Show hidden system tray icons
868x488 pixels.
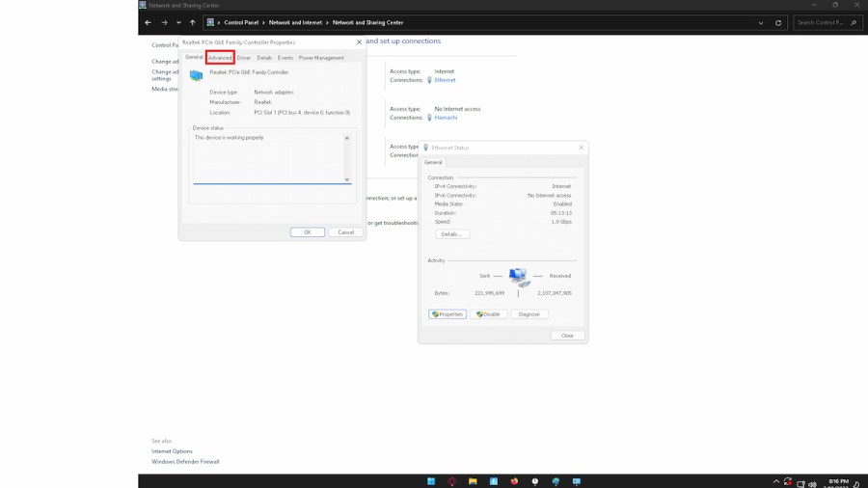click(x=776, y=481)
